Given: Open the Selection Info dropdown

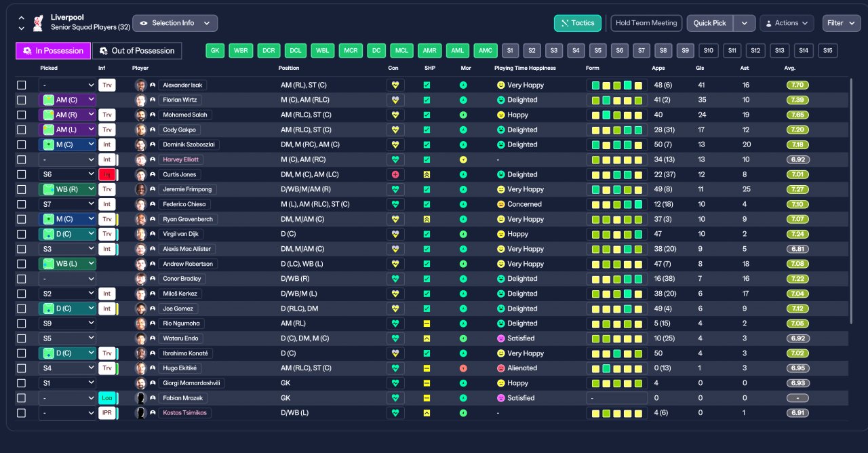Looking at the screenshot, I should pos(175,23).
